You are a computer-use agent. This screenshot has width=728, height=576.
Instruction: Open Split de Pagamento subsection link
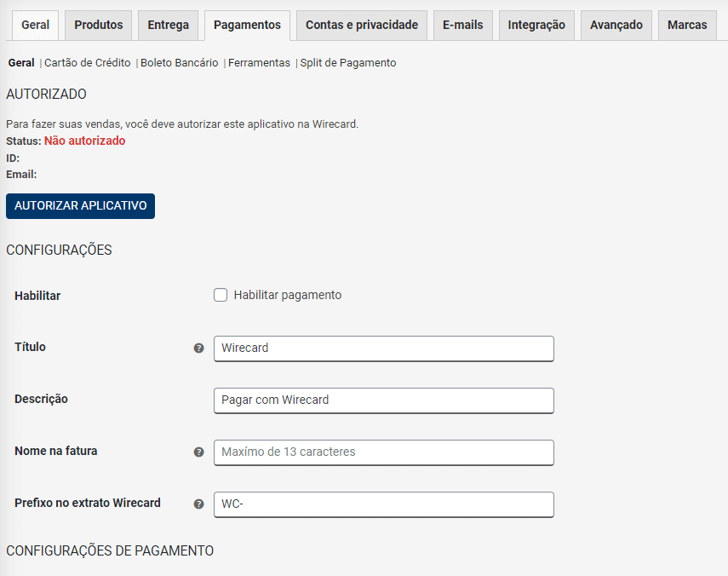click(348, 63)
